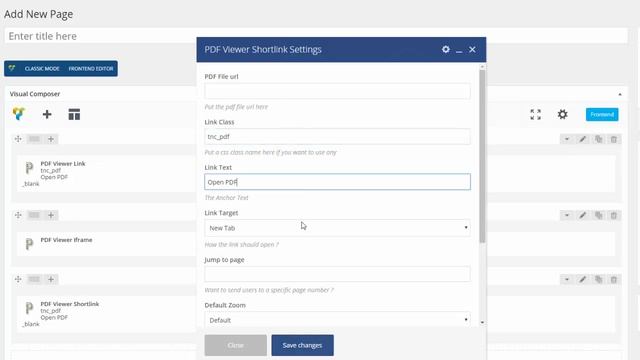Image resolution: width=640 pixels, height=360 pixels.
Task: Click move handle of PDF Viewer Iframe row
Action: coord(18,215)
